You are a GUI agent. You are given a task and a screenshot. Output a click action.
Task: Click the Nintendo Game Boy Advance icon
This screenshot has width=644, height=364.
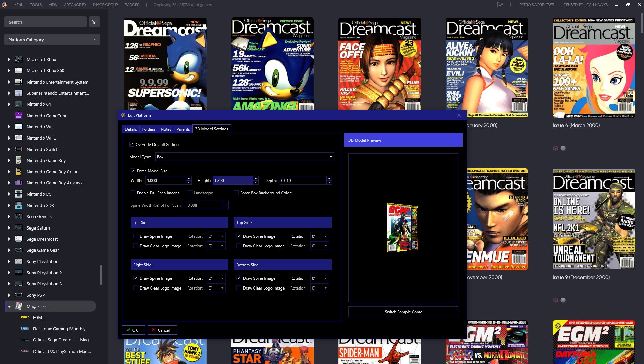19,183
